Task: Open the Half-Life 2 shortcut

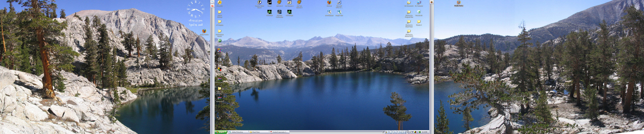Action: pyautogui.click(x=279, y=3)
